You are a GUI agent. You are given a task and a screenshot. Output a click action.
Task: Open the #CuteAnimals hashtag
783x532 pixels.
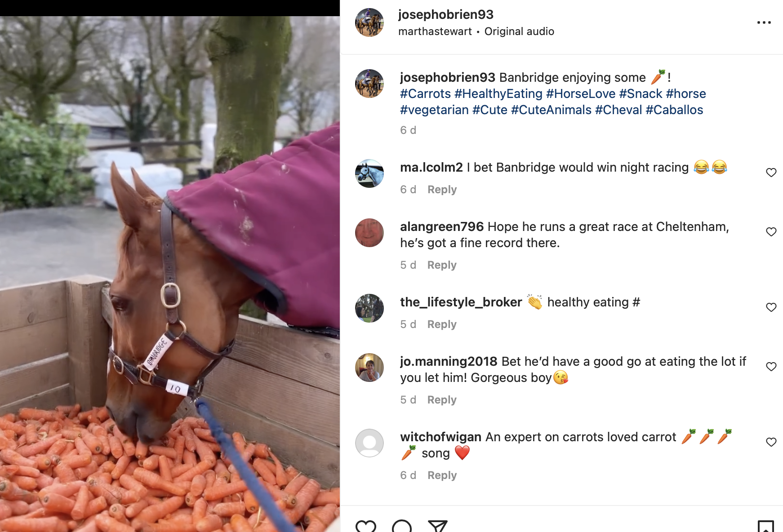click(551, 110)
